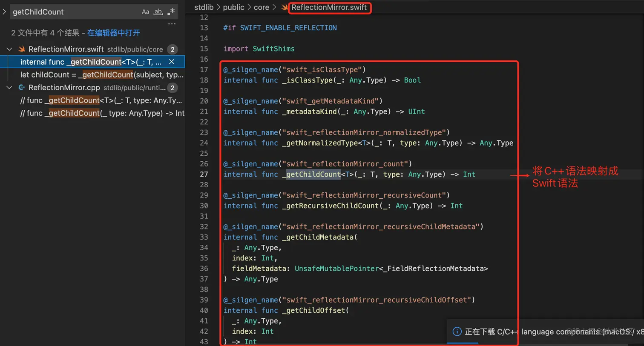Click the "swift_reflectionMirror_normalizedType" string on line 23
Screen dimensions: 644x346
(x=364, y=133)
